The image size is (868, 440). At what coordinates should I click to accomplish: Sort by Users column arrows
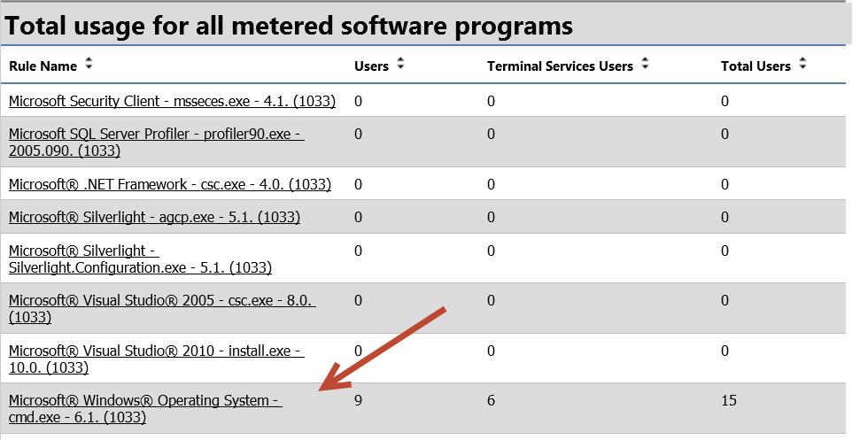400,65
